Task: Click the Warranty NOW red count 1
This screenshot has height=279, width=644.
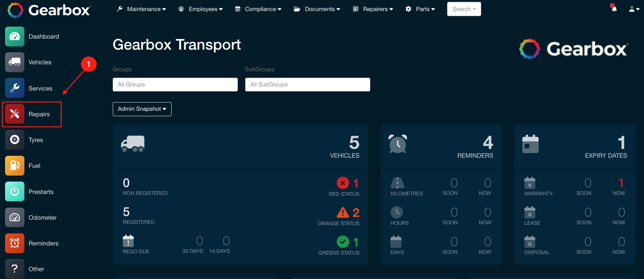Action: [x=621, y=183]
